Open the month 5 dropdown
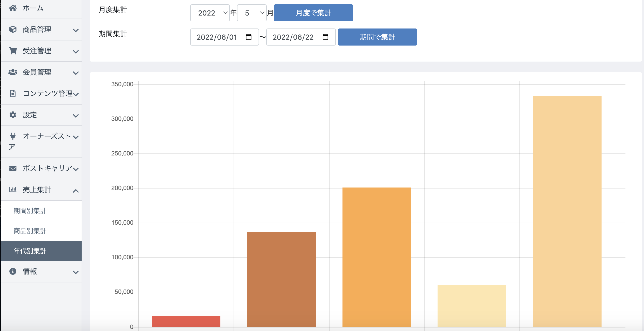 tap(251, 13)
